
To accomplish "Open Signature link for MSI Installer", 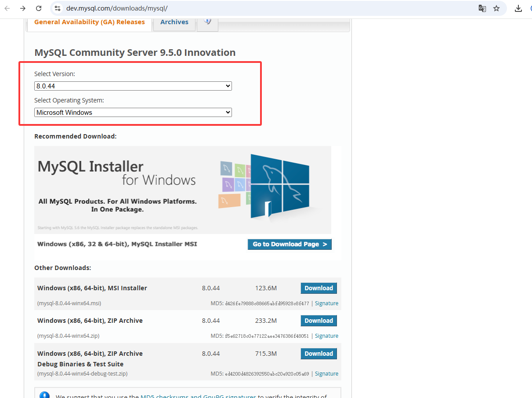I will (x=326, y=303).
